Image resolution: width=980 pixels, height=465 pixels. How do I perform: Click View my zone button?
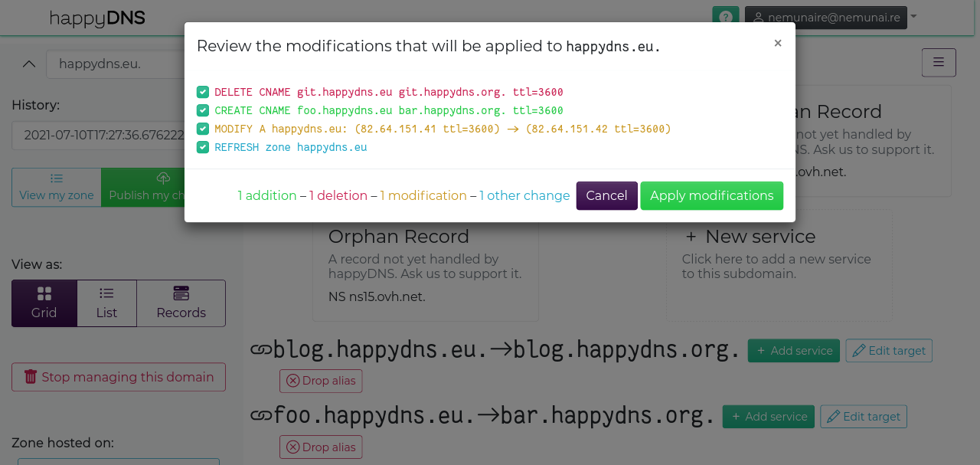[x=57, y=187]
